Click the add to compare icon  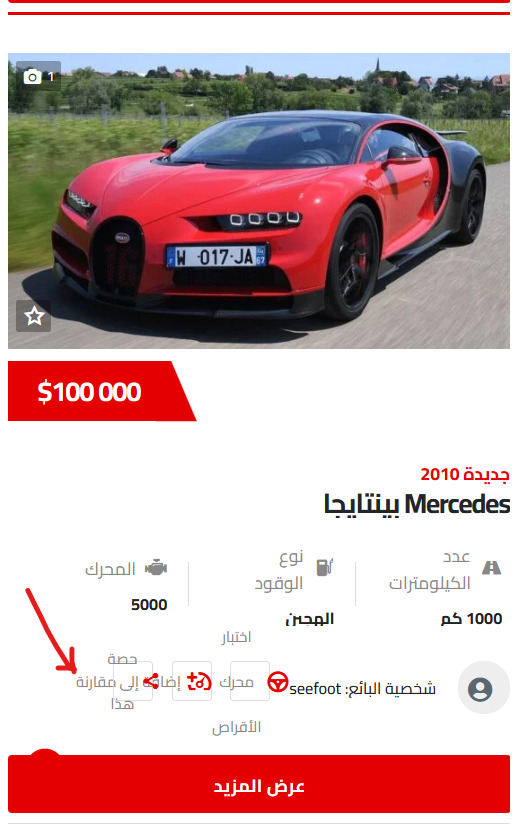(x=199, y=681)
